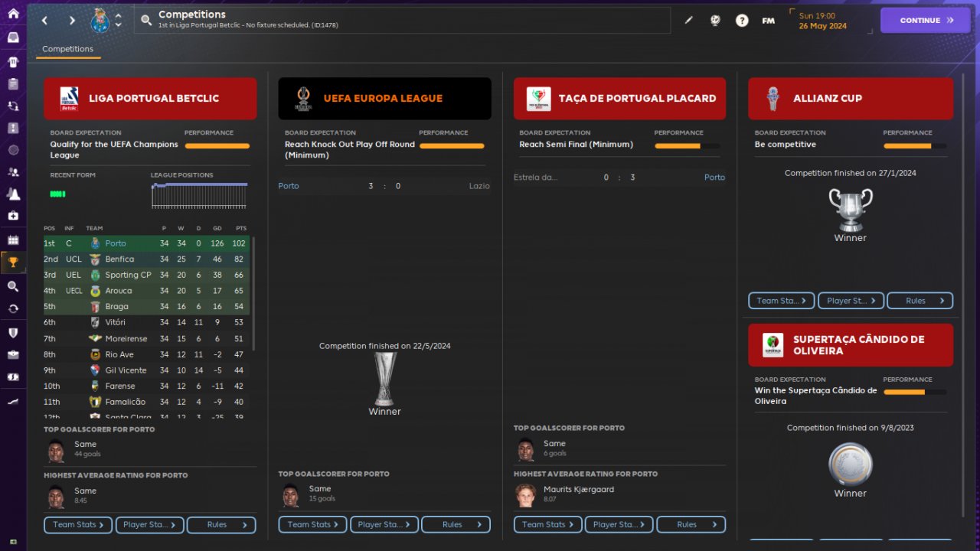
Task: Switch to previous club with up arrow
Action: coord(118,15)
